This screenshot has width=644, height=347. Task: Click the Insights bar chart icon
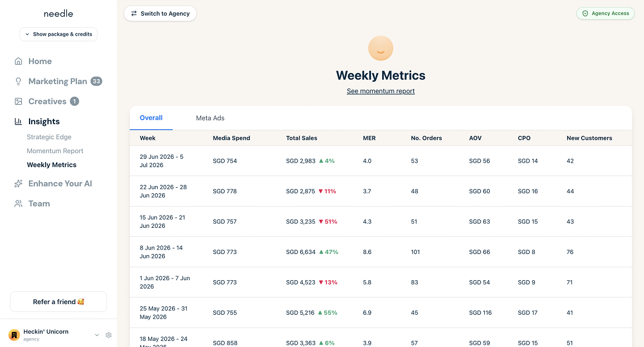(18, 121)
